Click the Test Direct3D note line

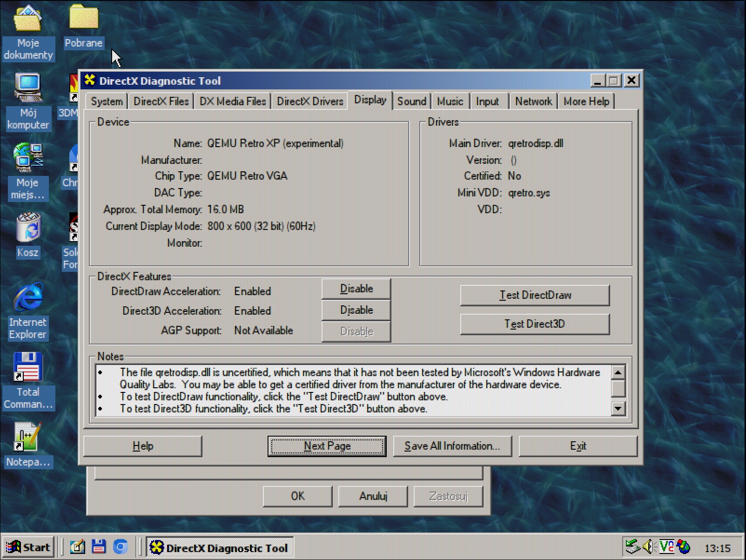click(273, 409)
